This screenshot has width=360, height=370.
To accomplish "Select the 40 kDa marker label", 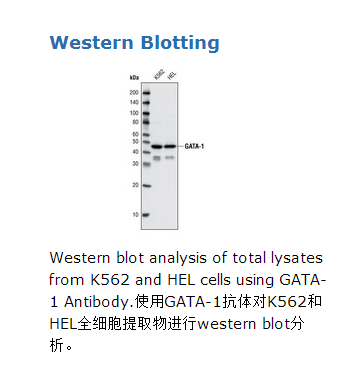I will [135, 152].
